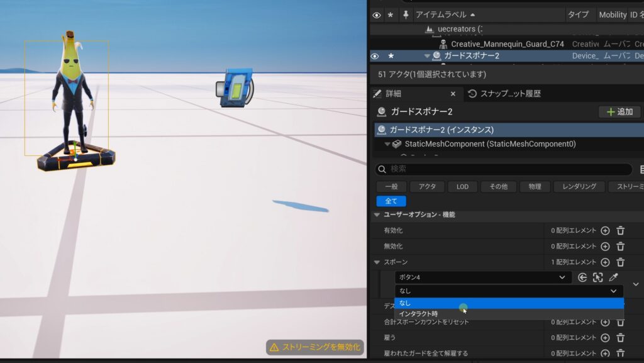The image size is (644, 363).
Task: Select Creative_Mannequin_Guard_C74 in the outliner
Action: pyautogui.click(x=507, y=44)
